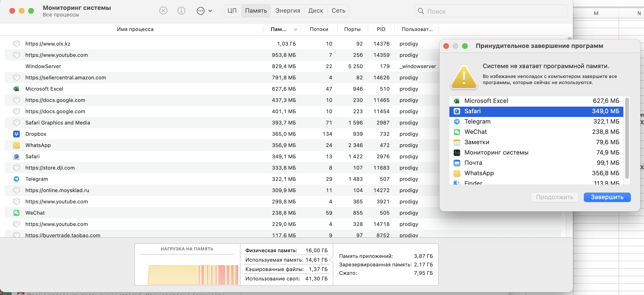Click the Force Quit list scrollbar
Screen dimensions: 644x295
click(627, 139)
